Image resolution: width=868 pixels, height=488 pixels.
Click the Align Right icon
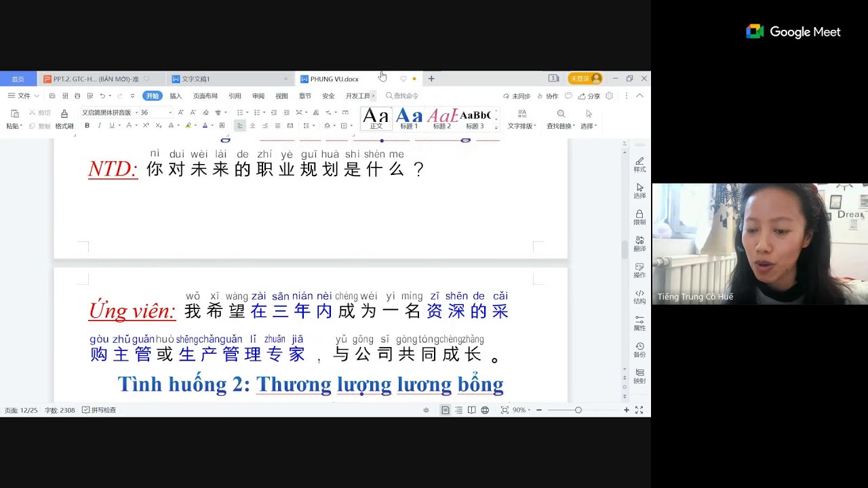tap(264, 125)
